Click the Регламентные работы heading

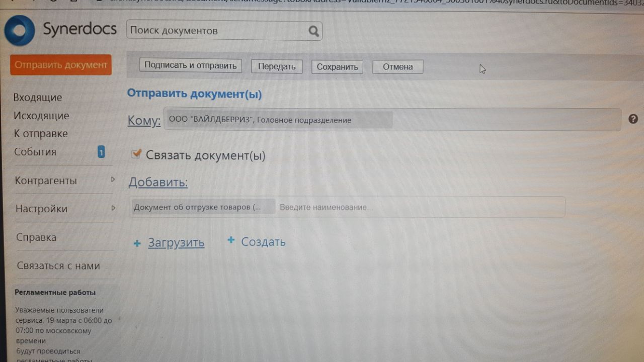point(55,293)
